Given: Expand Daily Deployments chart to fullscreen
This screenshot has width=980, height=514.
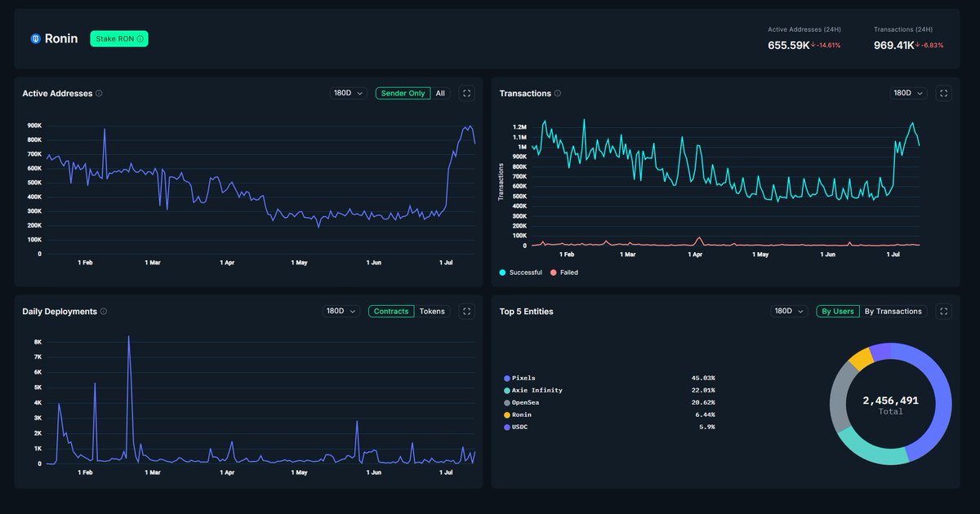Looking at the screenshot, I should pos(466,311).
